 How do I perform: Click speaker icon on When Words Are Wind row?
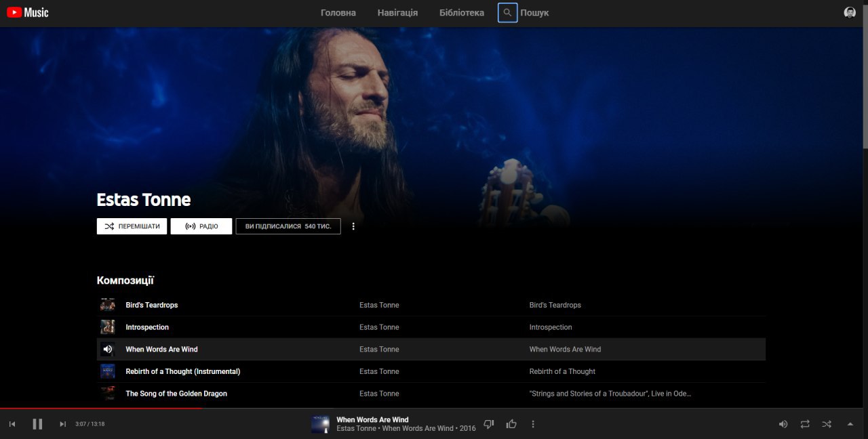[107, 349]
